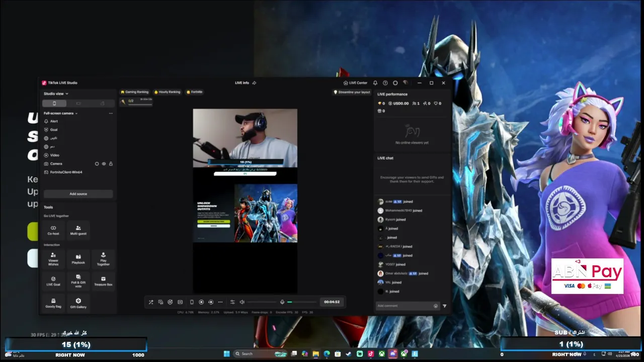Mute the speaker audio
The height and width of the screenshot is (362, 644).
click(242, 302)
